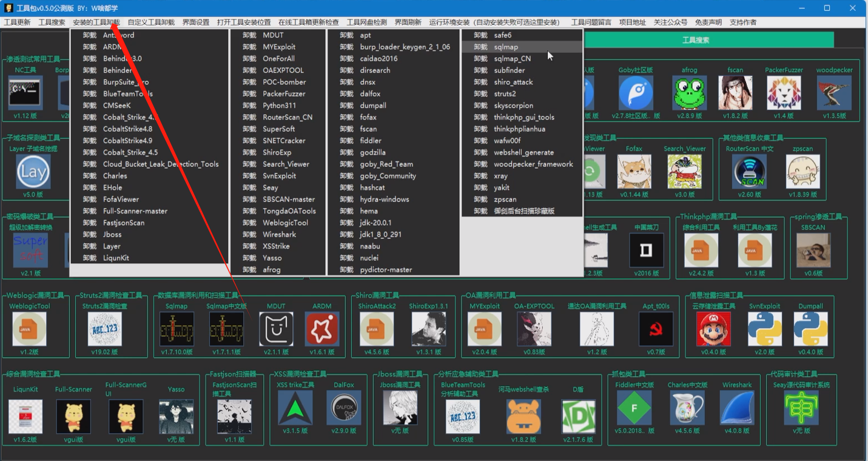868x461 pixels.
Task: Choose 卸载 SBSCAN-master entry
Action: 278,200
